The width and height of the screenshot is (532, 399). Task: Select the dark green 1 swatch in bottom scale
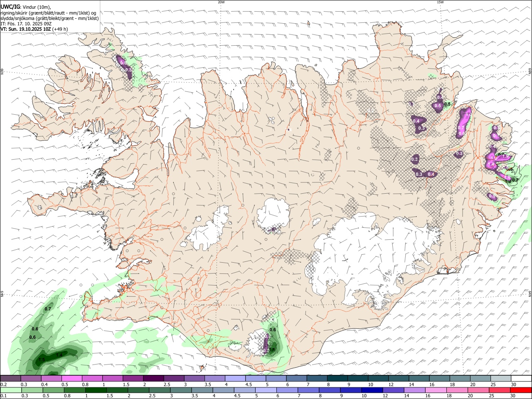coord(96,390)
